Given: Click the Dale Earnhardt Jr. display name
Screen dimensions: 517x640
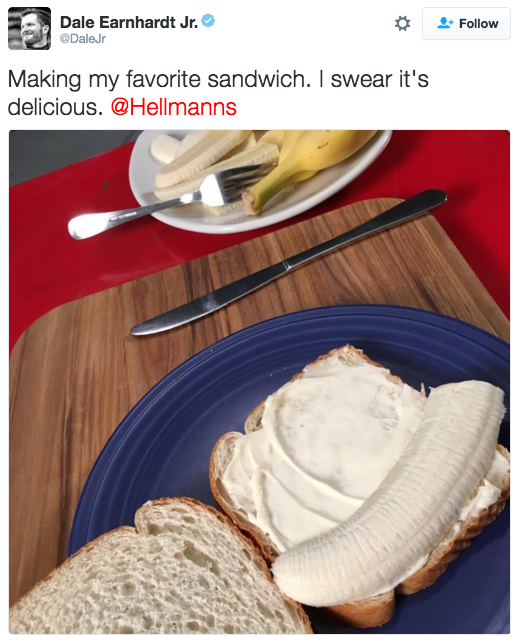Looking at the screenshot, I should point(129,22).
